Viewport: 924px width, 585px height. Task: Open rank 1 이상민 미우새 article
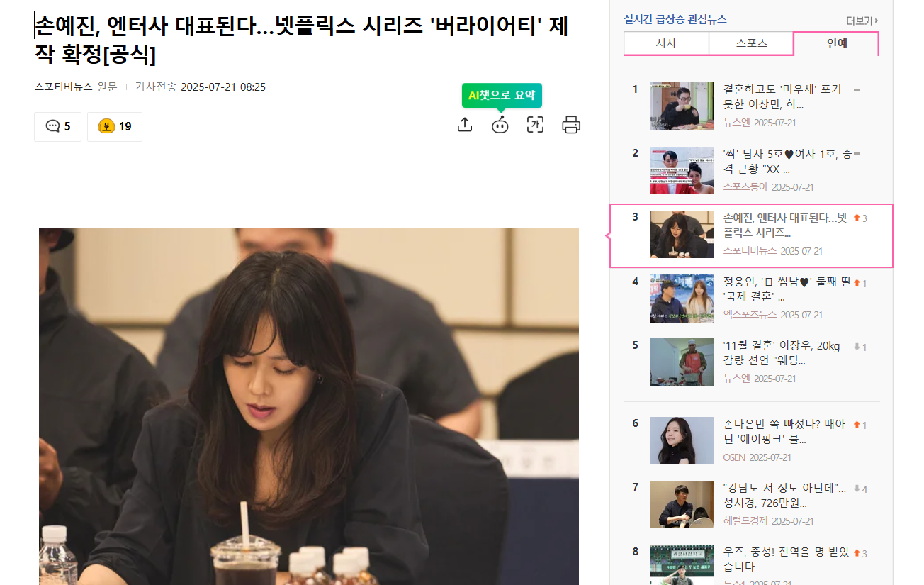pyautogui.click(x=782, y=96)
